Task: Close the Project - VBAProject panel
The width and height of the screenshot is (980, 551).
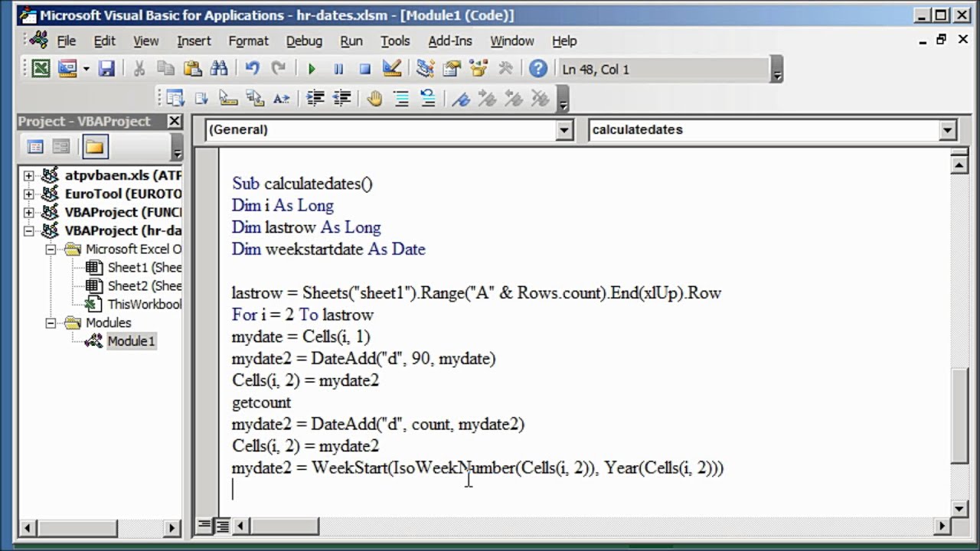Action: (175, 121)
